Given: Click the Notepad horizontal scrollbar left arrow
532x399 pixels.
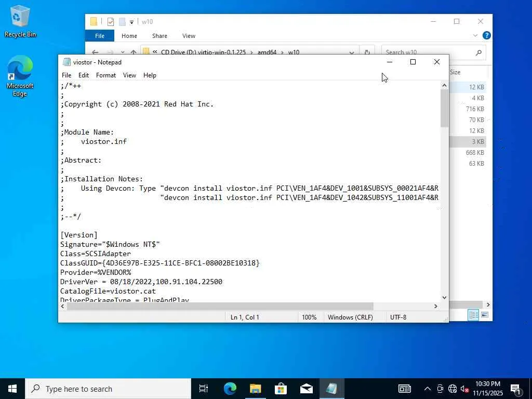Looking at the screenshot, I should pyautogui.click(x=63, y=306).
